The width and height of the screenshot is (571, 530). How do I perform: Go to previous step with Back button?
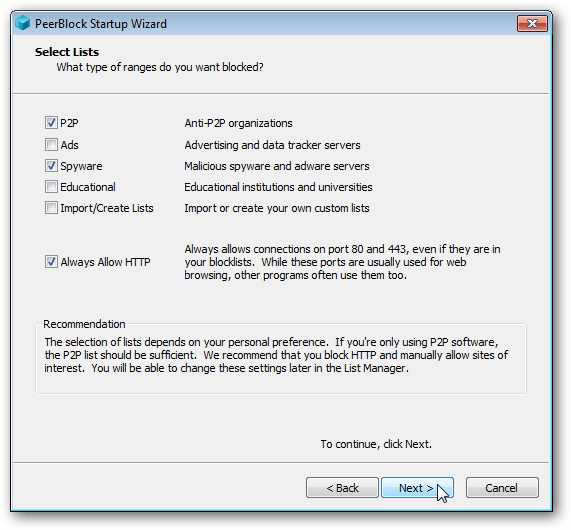tap(342, 487)
